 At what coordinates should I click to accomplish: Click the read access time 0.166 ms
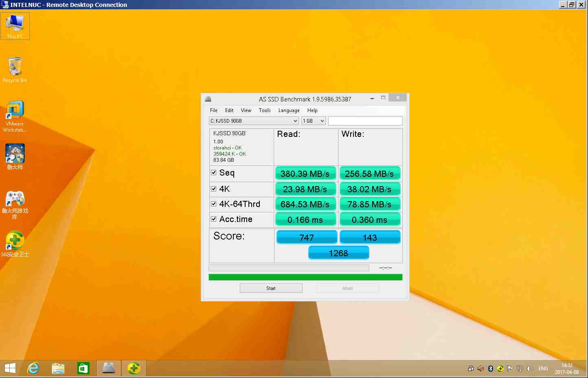pyautogui.click(x=305, y=220)
